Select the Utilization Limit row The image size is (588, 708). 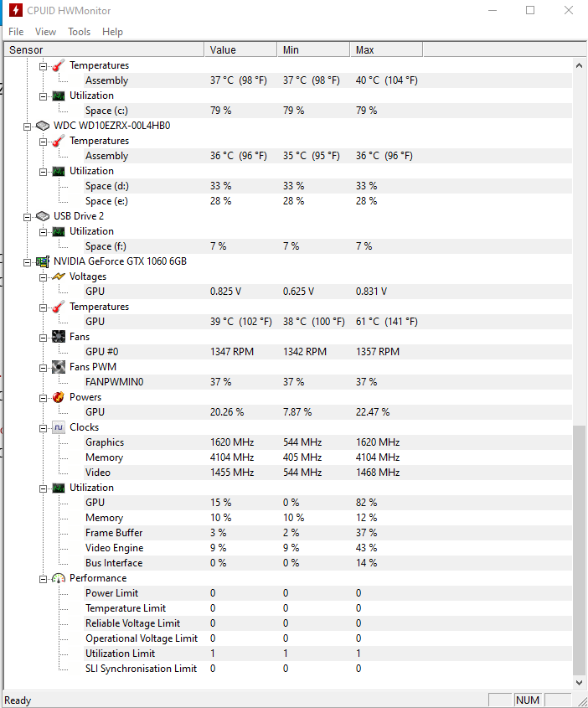288,654
